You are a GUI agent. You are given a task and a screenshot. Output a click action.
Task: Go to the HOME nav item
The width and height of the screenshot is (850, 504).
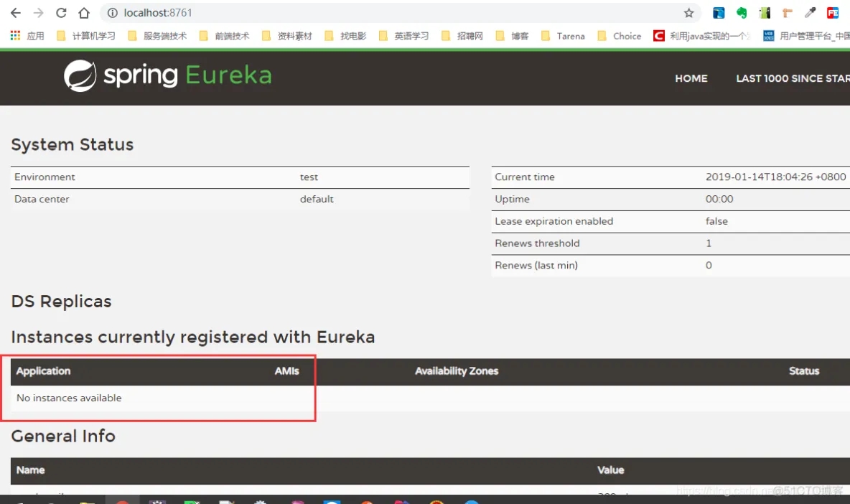pyautogui.click(x=691, y=78)
